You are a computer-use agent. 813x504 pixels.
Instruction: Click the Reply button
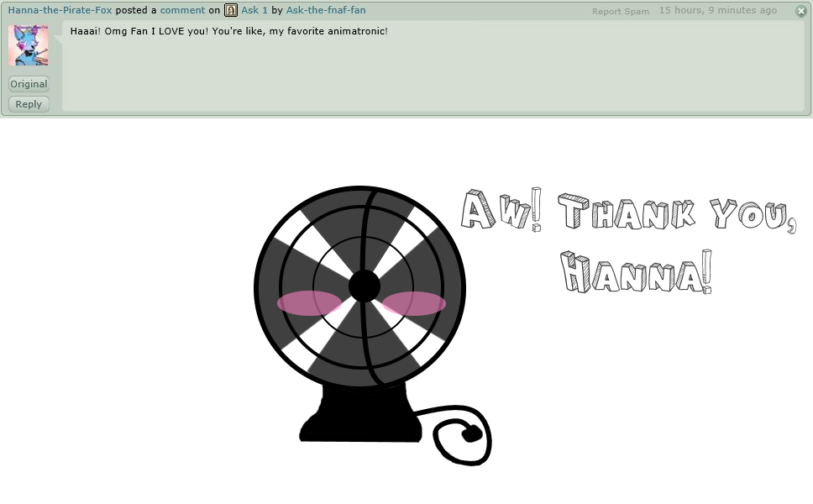click(29, 103)
